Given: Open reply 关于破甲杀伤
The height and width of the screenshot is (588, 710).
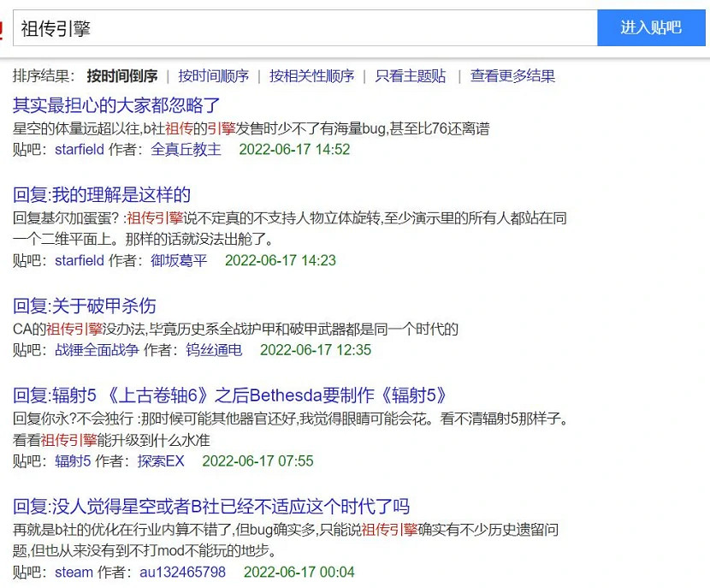Looking at the screenshot, I should click(86, 306).
